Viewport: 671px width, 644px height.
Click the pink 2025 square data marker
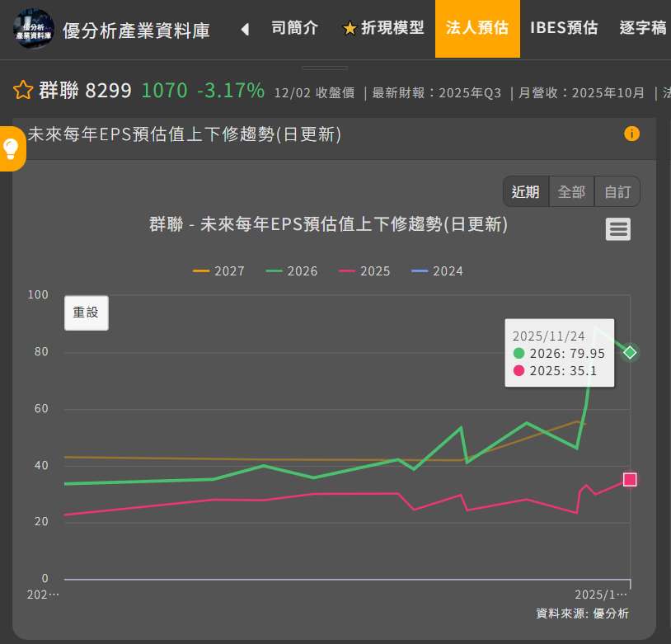pyautogui.click(x=630, y=480)
